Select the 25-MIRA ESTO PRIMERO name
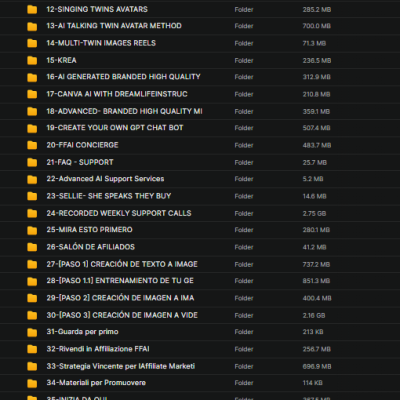 pyautogui.click(x=89, y=230)
